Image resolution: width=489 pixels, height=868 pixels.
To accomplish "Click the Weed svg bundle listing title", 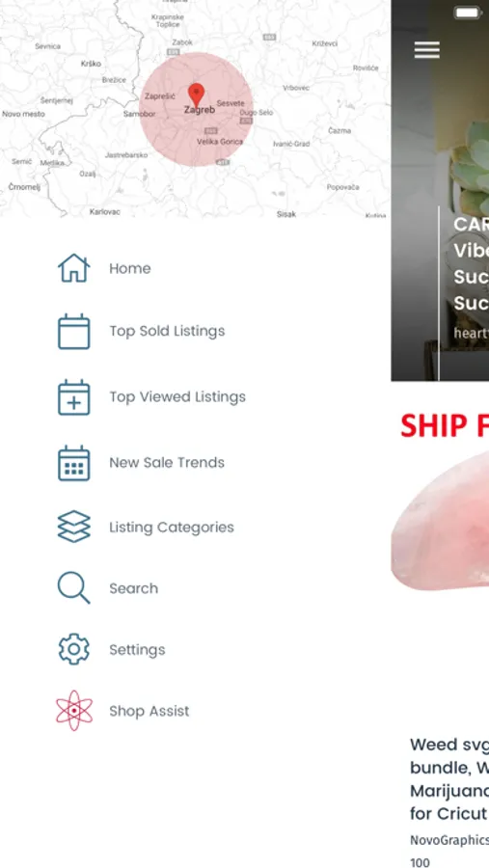I will click(449, 779).
